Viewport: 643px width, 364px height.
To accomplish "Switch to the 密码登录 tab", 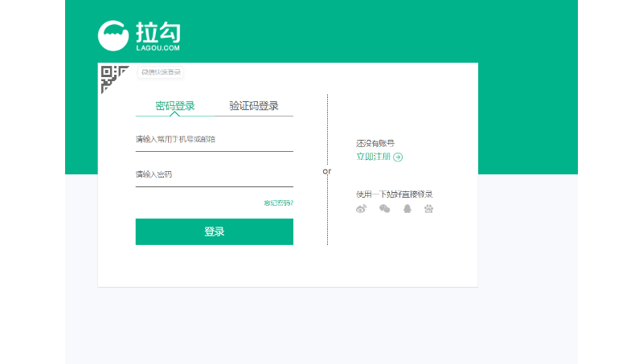I will pos(174,106).
